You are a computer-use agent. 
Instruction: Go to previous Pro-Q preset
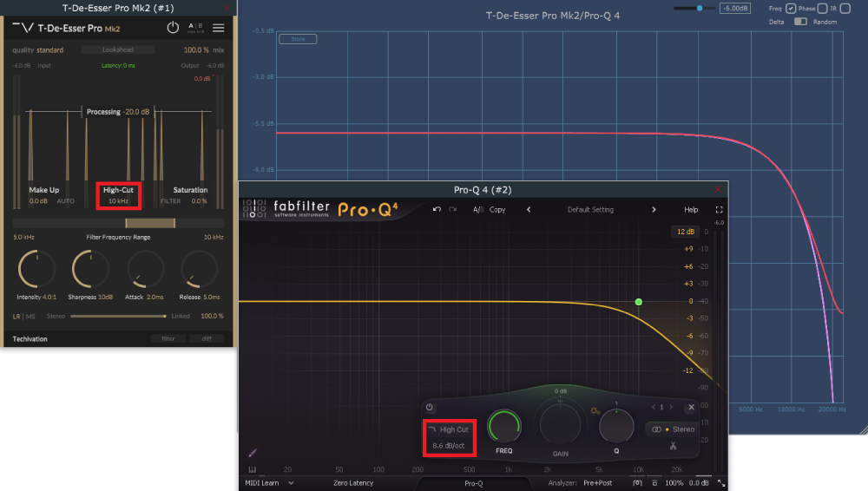coord(529,210)
